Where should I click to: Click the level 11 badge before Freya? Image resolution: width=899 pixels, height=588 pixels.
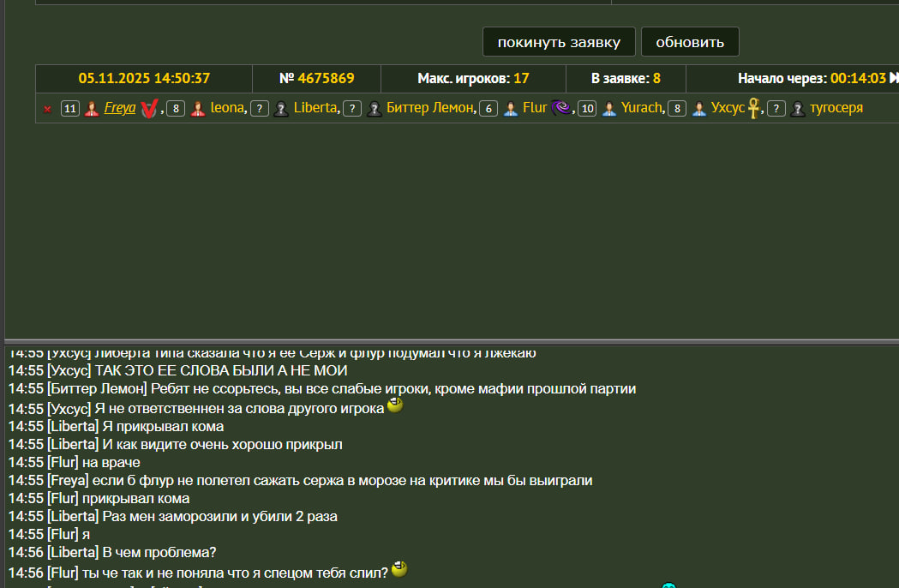[70, 108]
